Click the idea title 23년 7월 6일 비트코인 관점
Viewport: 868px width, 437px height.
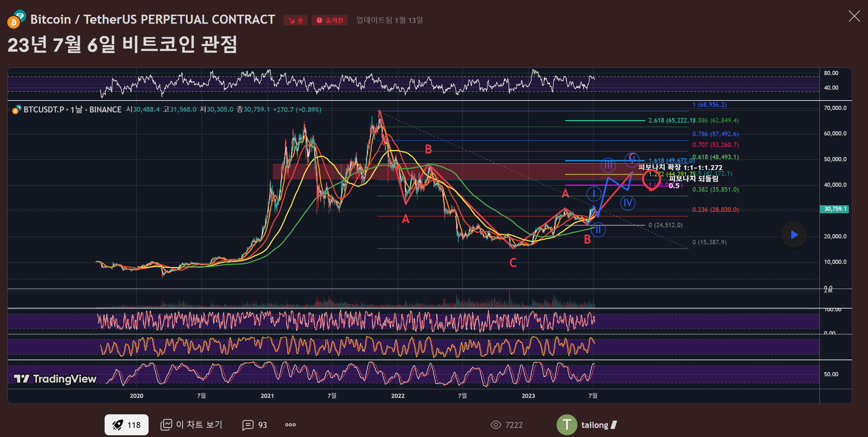pyautogui.click(x=122, y=44)
